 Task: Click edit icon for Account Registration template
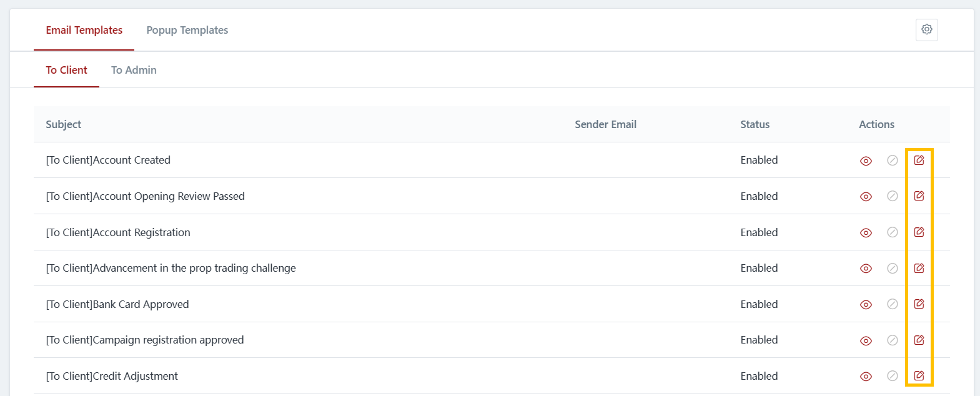click(x=919, y=232)
